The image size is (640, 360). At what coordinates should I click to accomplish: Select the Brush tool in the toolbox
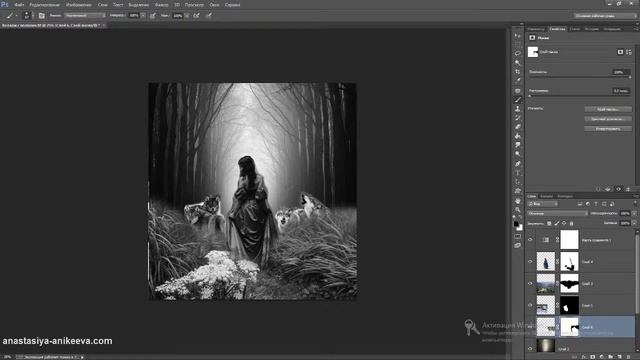[518, 100]
